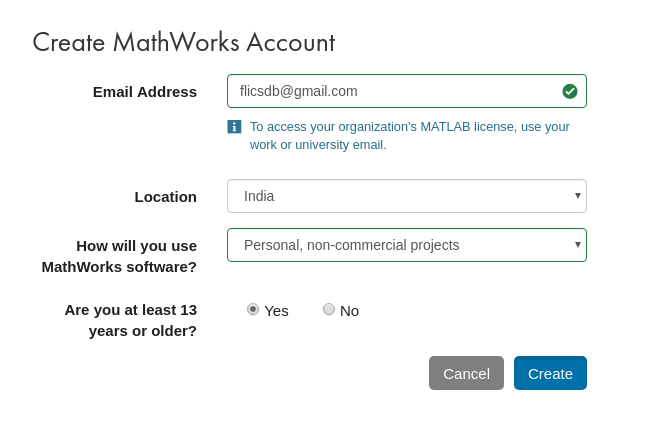659x440 pixels.
Task: Click the usage dropdown arrow
Action: click(x=578, y=245)
